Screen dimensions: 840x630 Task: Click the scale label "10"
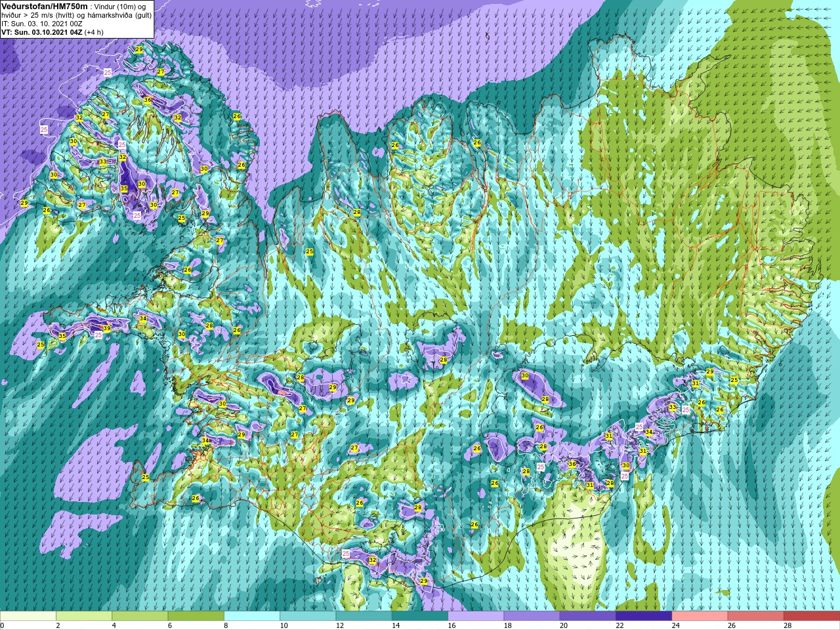(x=283, y=626)
